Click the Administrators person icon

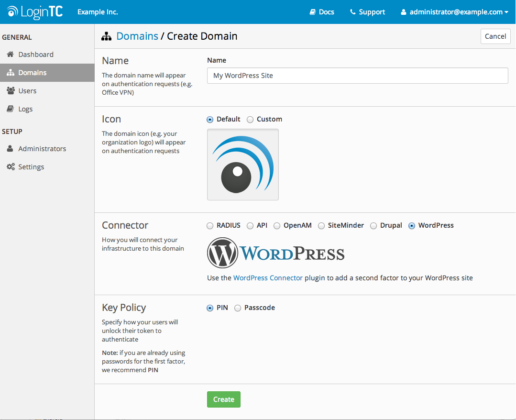(x=10, y=148)
